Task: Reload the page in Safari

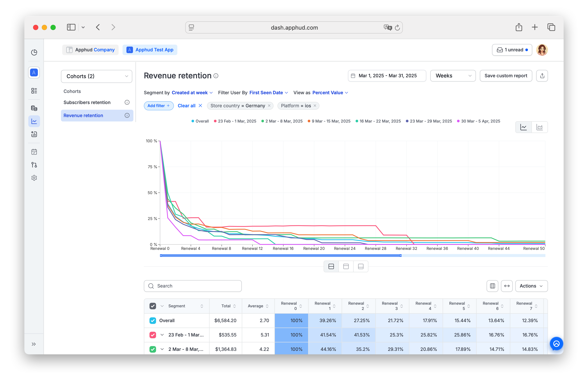Action: [x=397, y=28]
